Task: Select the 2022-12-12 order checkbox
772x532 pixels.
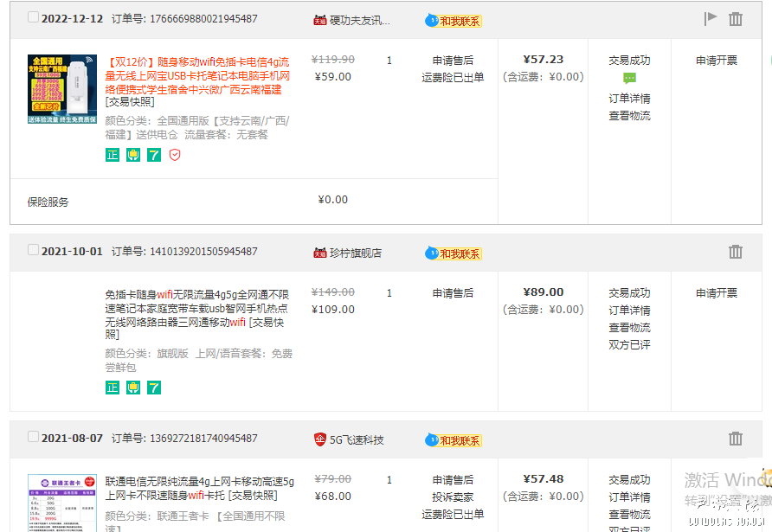Action: tap(34, 17)
